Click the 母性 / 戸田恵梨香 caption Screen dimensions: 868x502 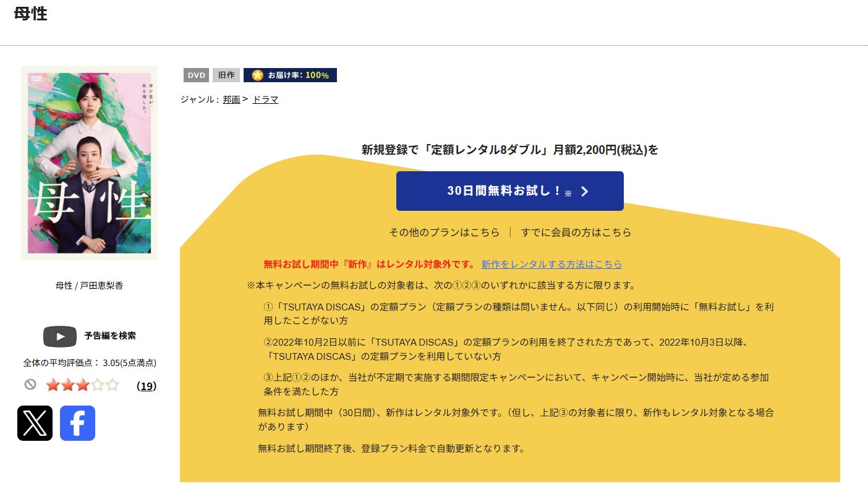point(89,286)
